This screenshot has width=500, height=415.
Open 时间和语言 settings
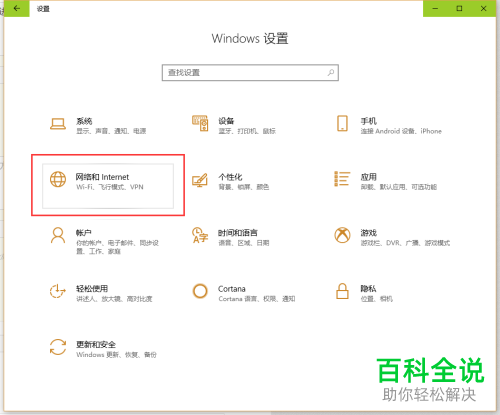pyautogui.click(x=238, y=233)
